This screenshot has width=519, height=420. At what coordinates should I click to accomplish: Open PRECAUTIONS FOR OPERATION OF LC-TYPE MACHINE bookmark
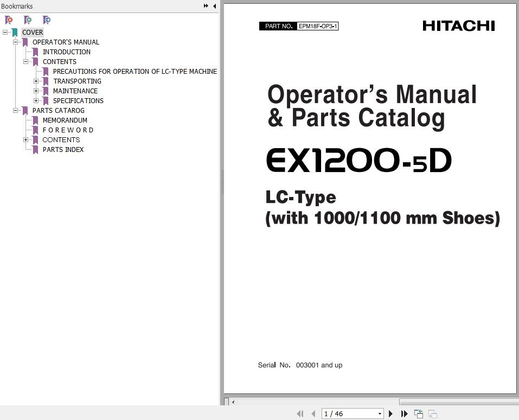[135, 72]
